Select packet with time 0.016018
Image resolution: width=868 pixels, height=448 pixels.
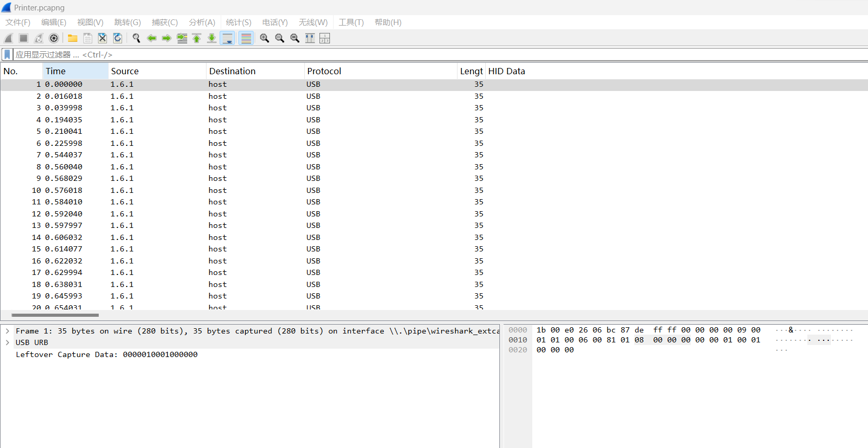pos(434,96)
